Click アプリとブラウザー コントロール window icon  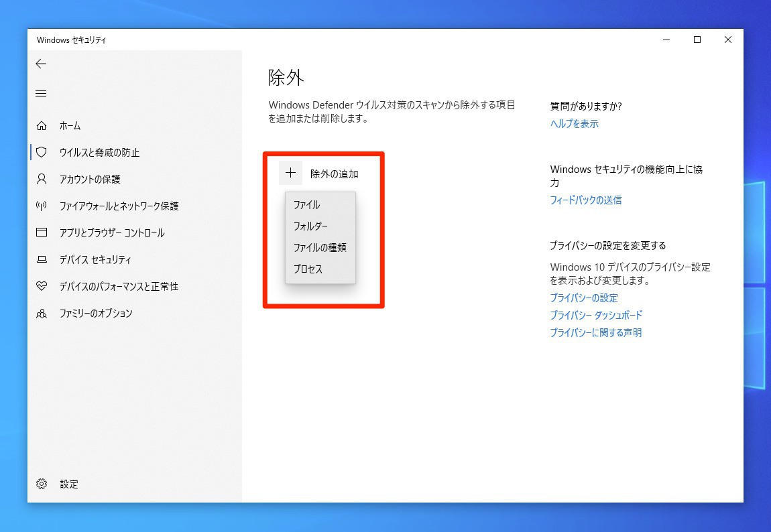pyautogui.click(x=42, y=233)
